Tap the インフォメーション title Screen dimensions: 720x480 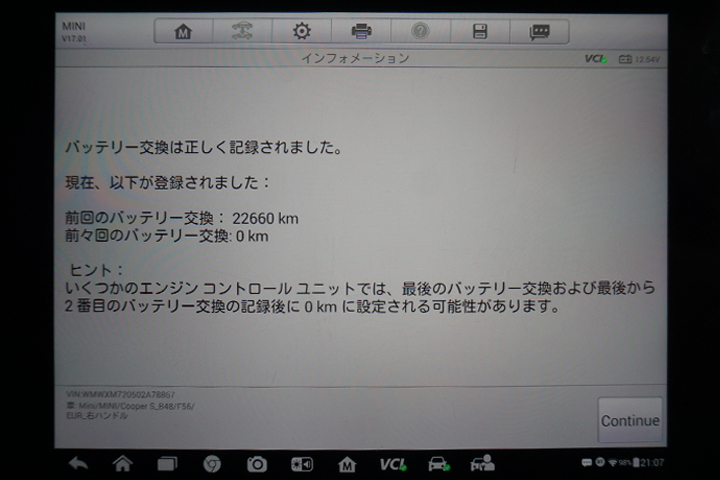click(355, 58)
